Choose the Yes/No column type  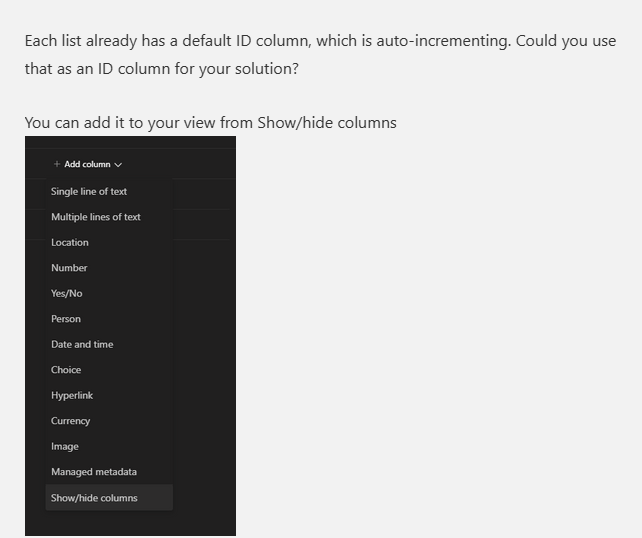(x=67, y=293)
